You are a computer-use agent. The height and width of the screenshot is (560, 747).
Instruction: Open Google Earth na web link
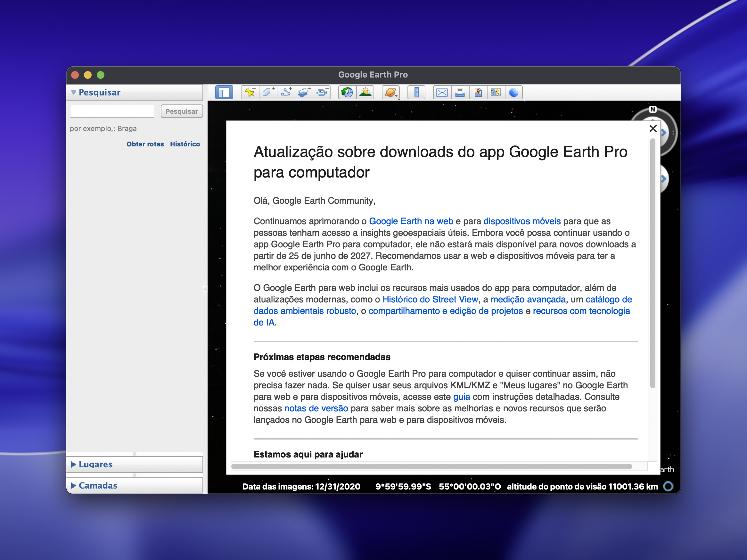411,221
